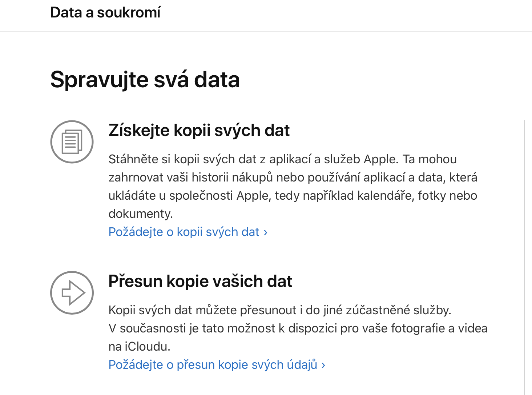Click the right-arrow transfer icon
The height and width of the screenshot is (395, 532).
[x=72, y=293]
